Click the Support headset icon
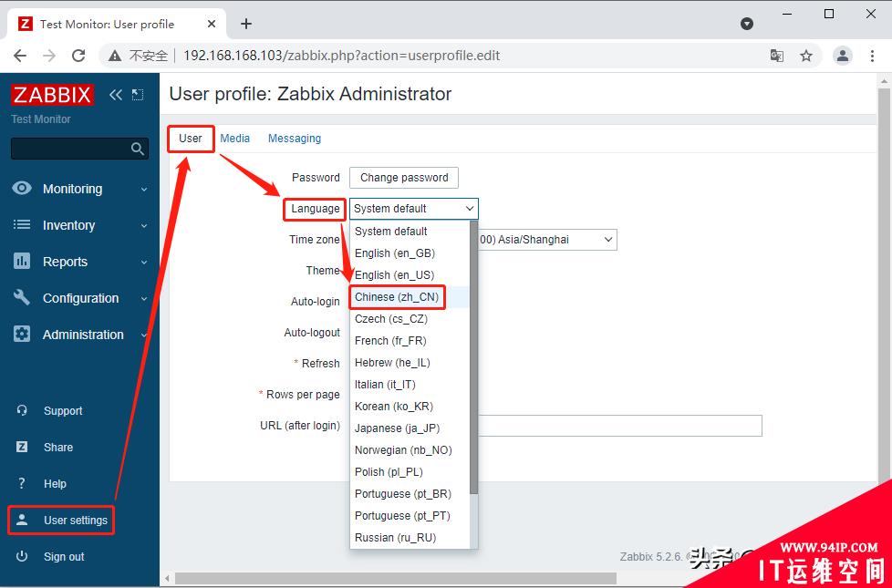The width and height of the screenshot is (892, 588). click(x=22, y=410)
